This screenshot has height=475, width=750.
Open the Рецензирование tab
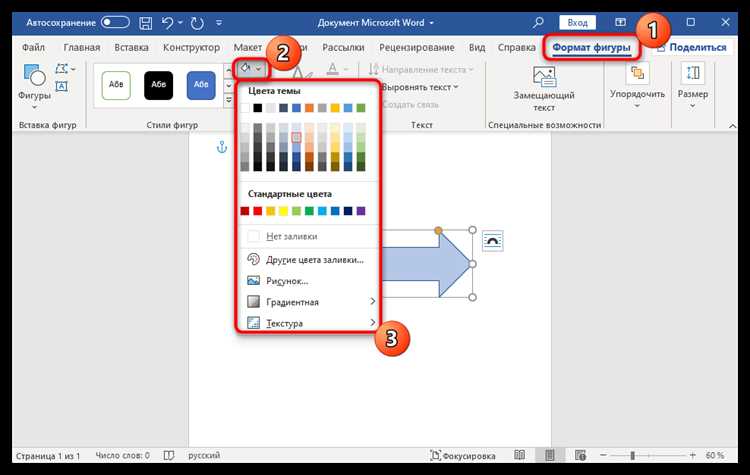[417, 47]
